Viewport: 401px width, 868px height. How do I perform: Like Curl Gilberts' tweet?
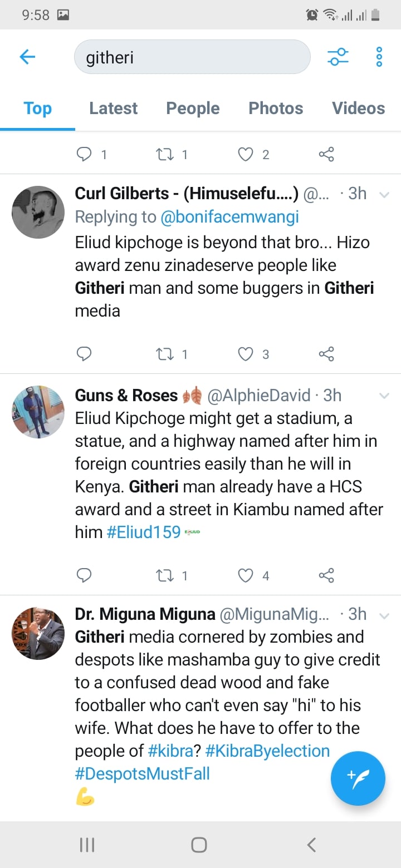(x=246, y=354)
